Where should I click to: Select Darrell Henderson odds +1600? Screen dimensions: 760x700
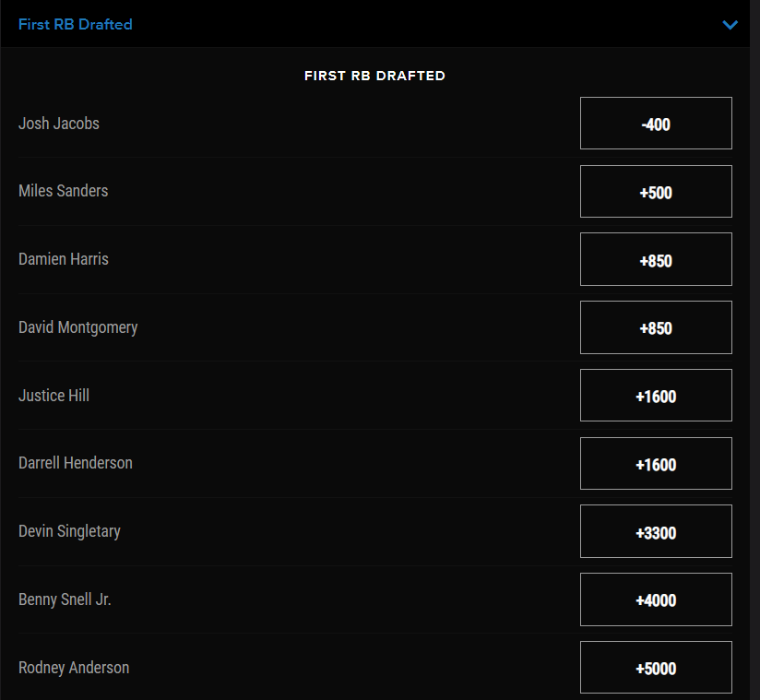tap(656, 463)
